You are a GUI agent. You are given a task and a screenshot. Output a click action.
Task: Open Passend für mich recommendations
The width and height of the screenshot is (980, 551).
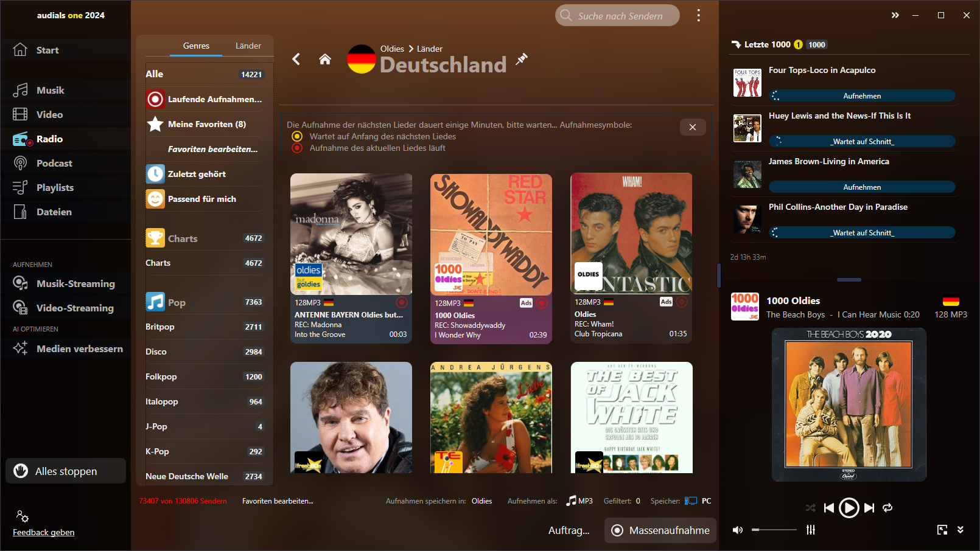pyautogui.click(x=205, y=199)
